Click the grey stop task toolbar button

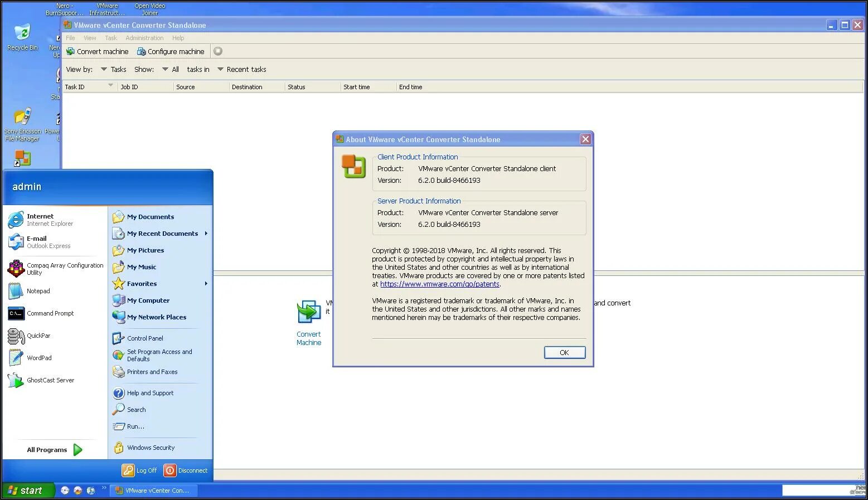pos(218,51)
